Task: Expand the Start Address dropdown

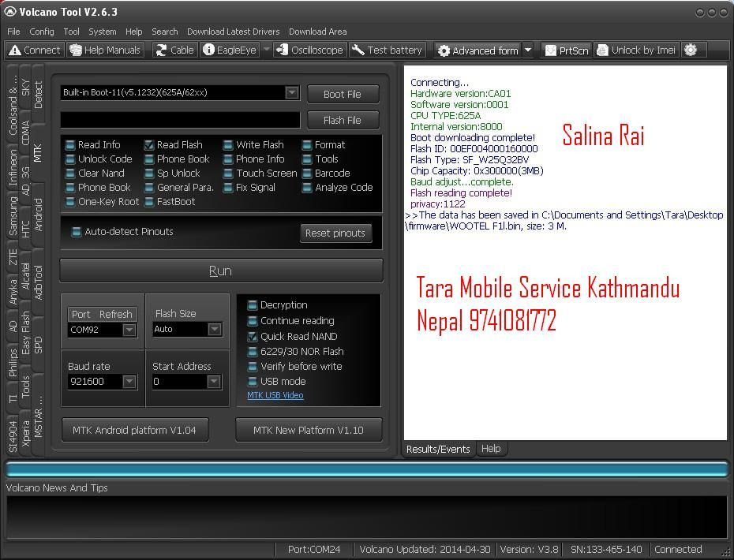Action: pyautogui.click(x=213, y=382)
